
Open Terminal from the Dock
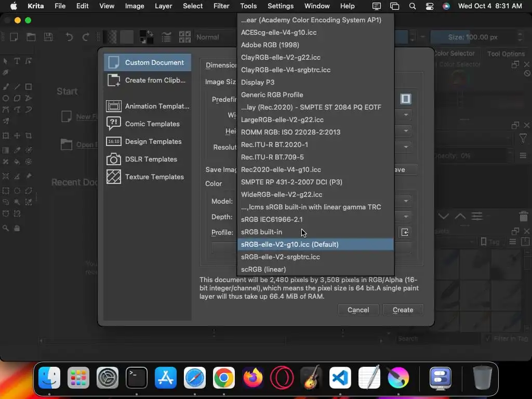pos(137,378)
